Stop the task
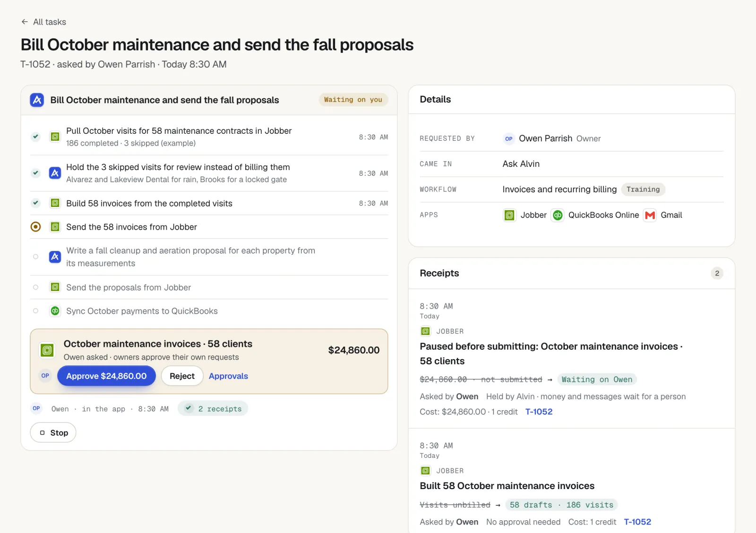The width and height of the screenshot is (756, 533). coord(53,433)
